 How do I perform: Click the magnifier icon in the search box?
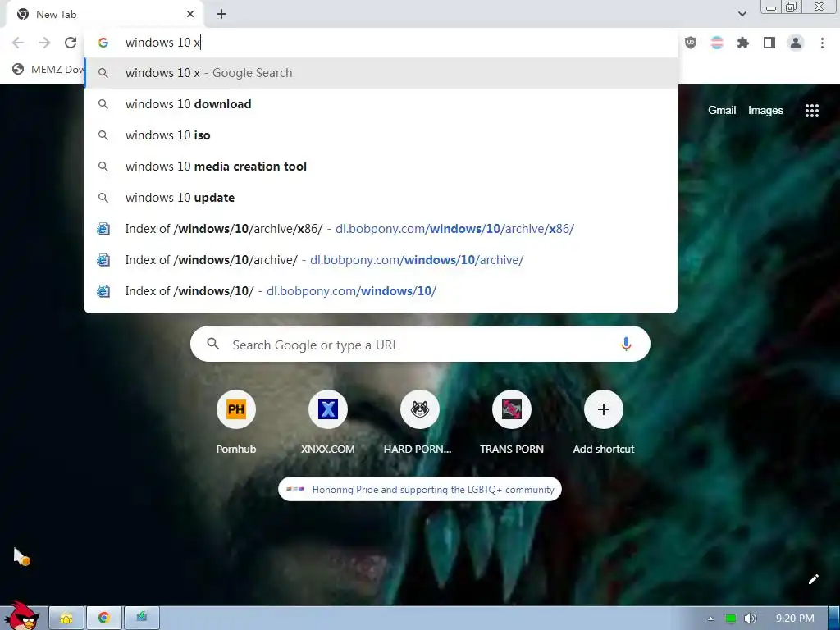tap(212, 344)
